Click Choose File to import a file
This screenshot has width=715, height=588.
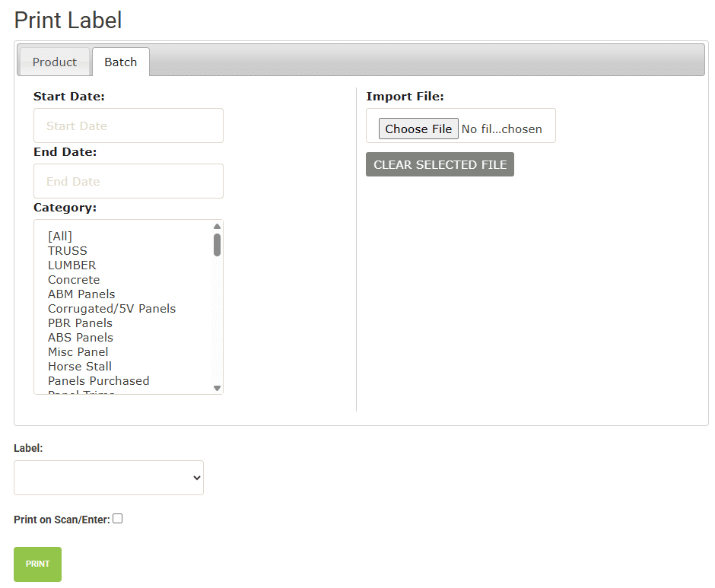click(418, 129)
